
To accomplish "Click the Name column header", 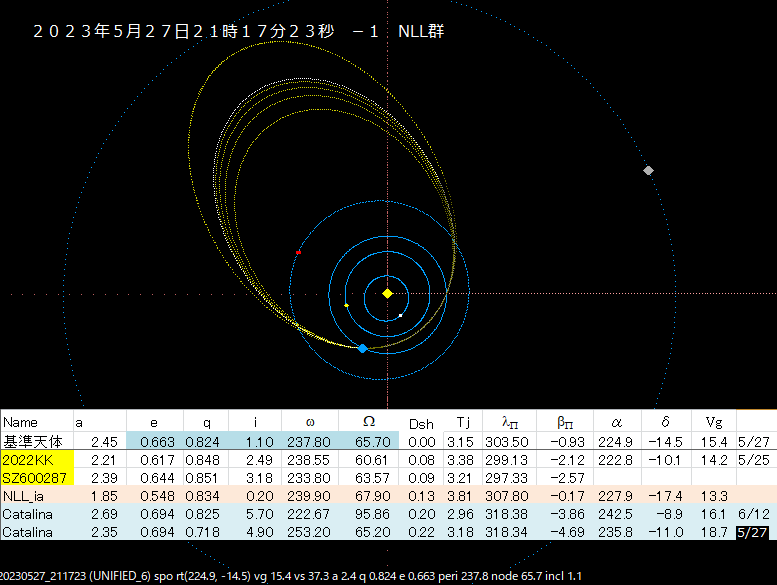I will 21,422.
